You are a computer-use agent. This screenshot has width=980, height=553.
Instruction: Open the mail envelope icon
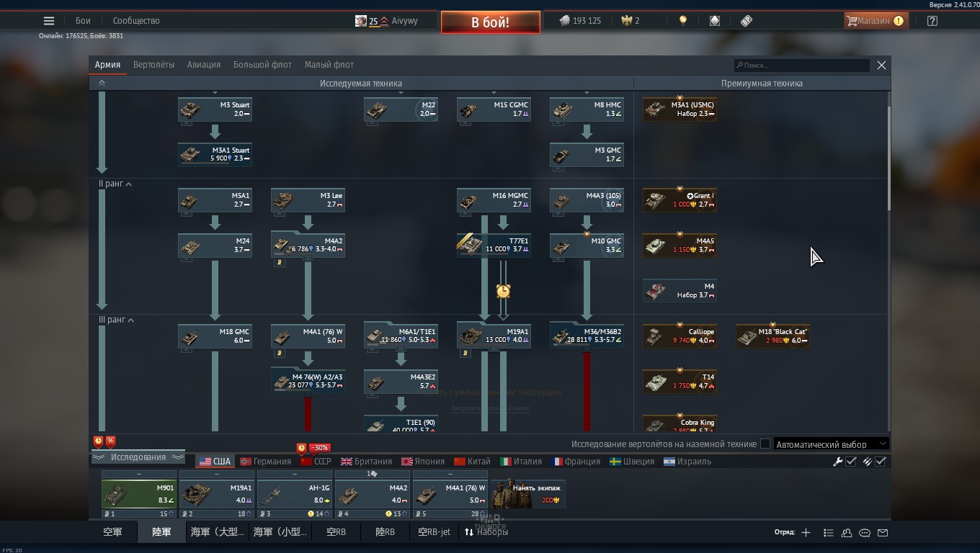coord(883,533)
